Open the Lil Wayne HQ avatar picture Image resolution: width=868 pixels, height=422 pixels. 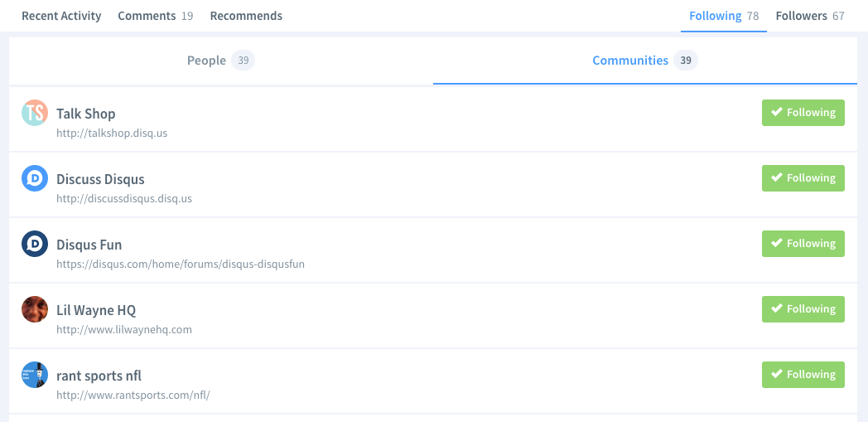35,309
